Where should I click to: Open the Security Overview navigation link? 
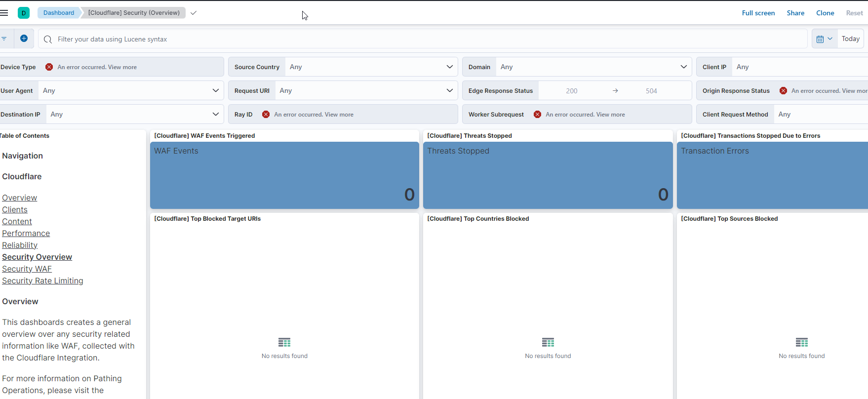(37, 257)
